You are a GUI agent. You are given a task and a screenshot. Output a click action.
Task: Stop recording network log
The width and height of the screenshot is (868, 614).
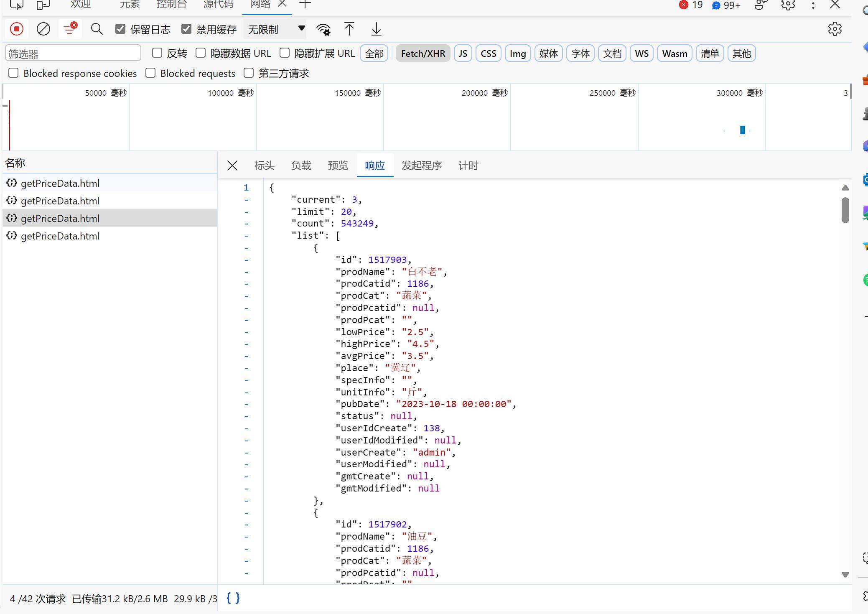17,29
